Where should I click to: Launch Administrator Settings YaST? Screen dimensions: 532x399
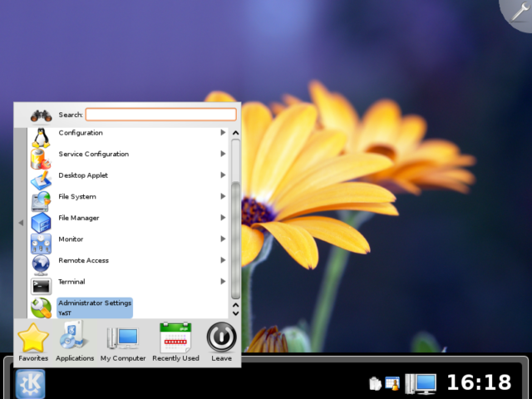(94, 308)
